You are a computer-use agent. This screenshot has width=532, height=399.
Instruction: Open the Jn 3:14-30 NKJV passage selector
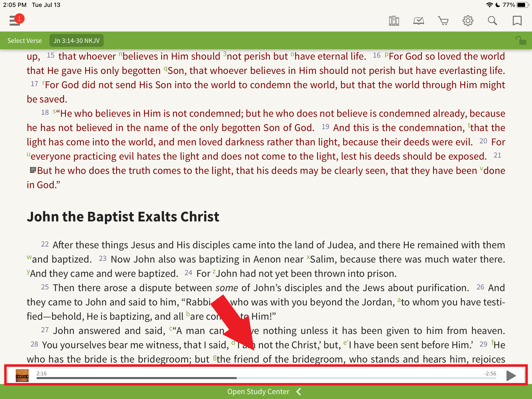pos(77,41)
